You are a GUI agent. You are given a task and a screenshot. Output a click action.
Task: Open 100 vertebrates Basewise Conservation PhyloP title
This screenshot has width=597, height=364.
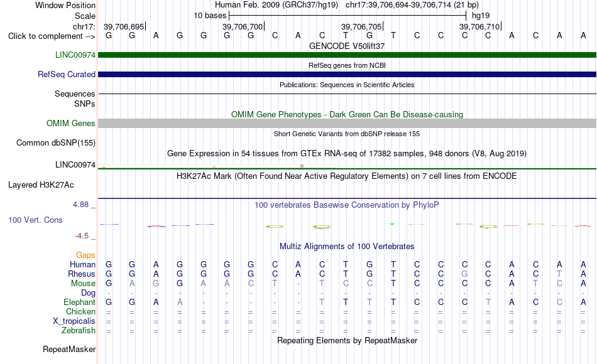pyautogui.click(x=347, y=205)
